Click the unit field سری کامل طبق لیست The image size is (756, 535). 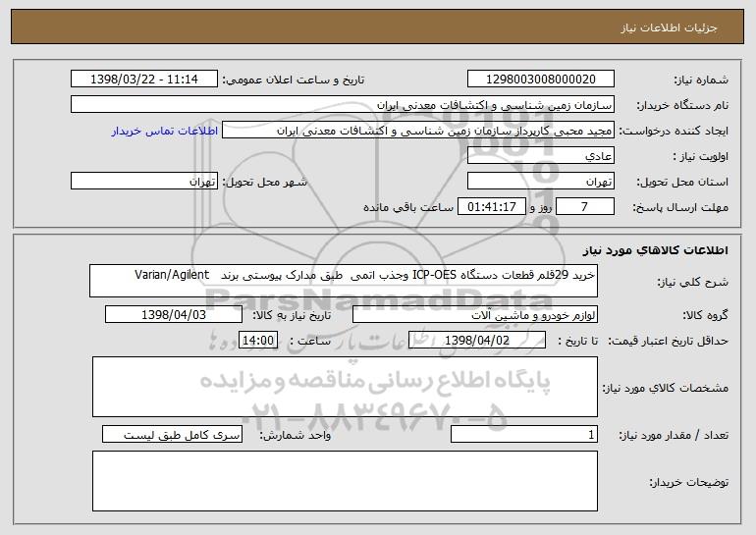point(172,434)
